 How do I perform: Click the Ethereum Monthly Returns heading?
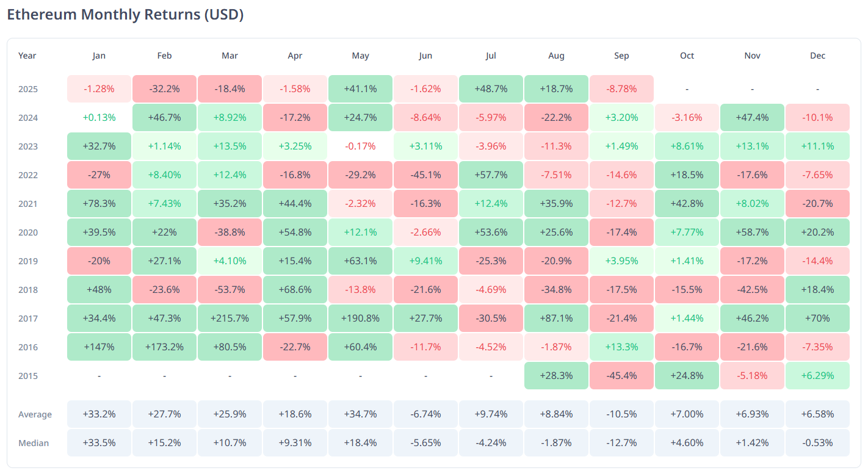click(x=125, y=15)
